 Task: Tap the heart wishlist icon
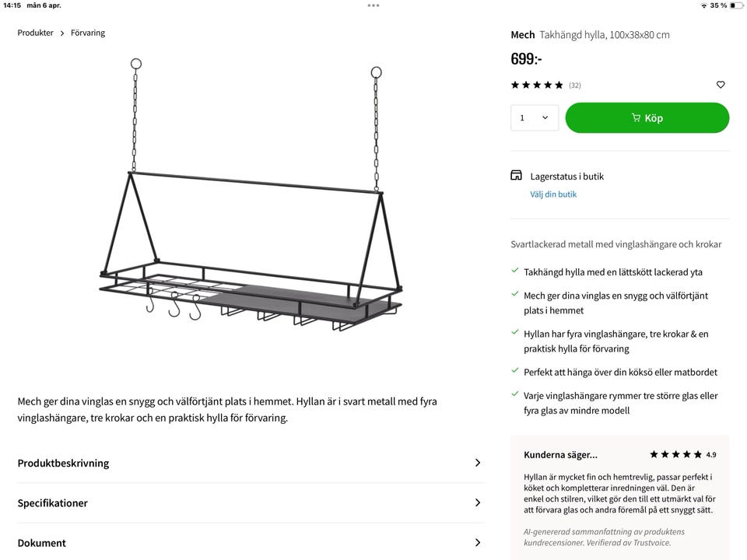point(721,85)
